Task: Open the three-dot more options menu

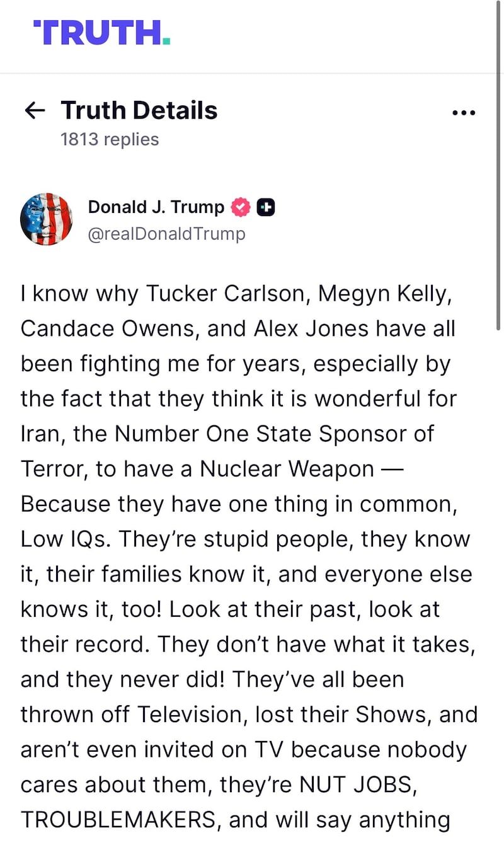Action: (x=464, y=113)
